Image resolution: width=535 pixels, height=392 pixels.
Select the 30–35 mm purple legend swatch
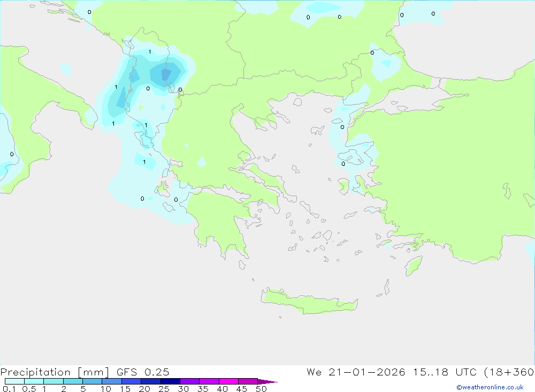click(189, 381)
